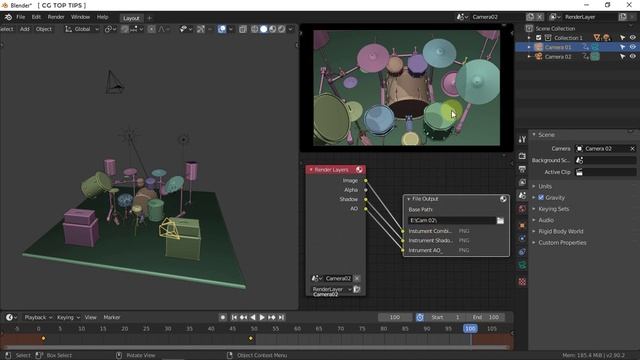Viewport: 640px width, 360px height.
Task: Toggle Camera 01 selectable arrow icon
Action: 622,47
